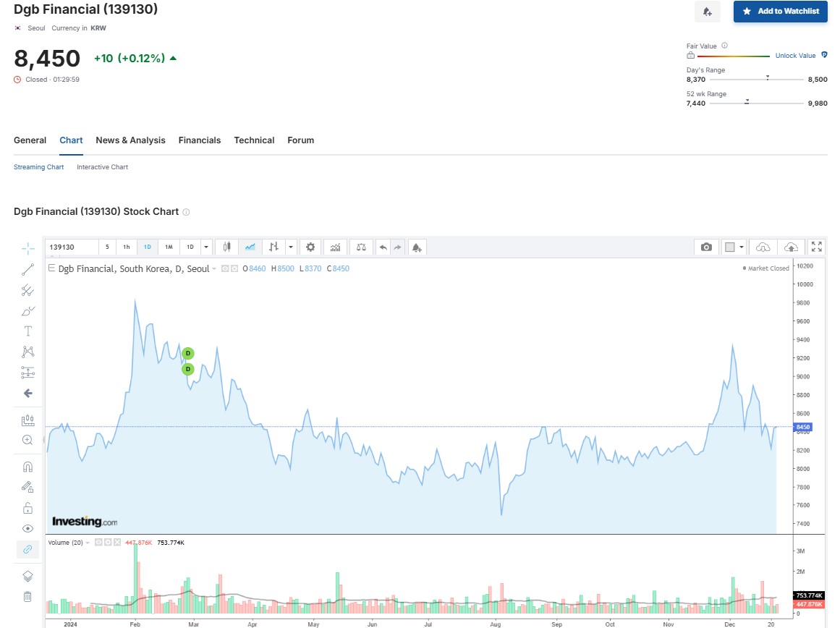
Task: Select the XABCD pattern tool
Action: 28,352
